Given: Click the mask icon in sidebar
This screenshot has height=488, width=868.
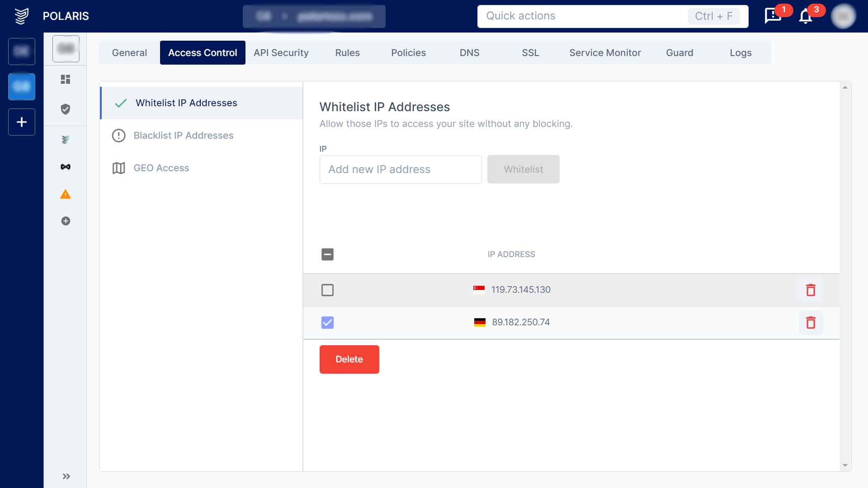Looking at the screenshot, I should (66, 167).
